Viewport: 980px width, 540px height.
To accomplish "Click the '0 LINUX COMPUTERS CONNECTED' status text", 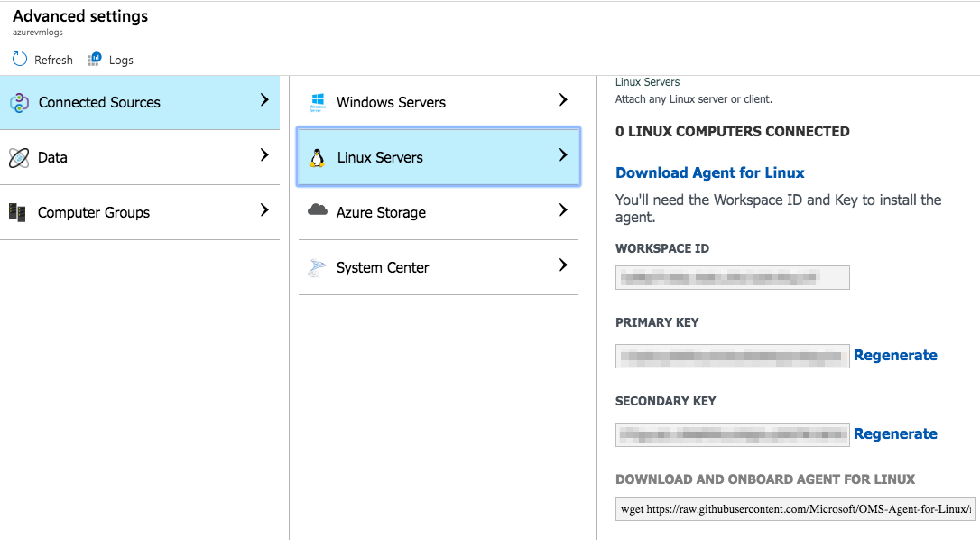I will coord(733,132).
